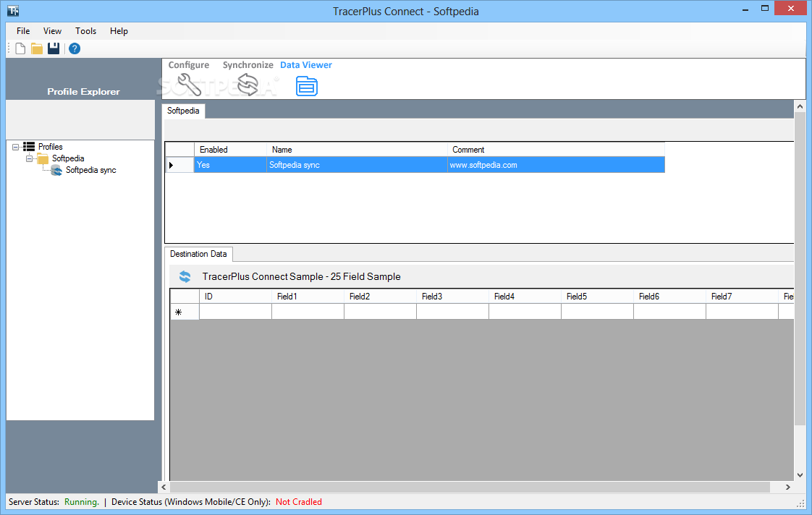Click the Running server status text
The width and height of the screenshot is (812, 515).
click(81, 502)
